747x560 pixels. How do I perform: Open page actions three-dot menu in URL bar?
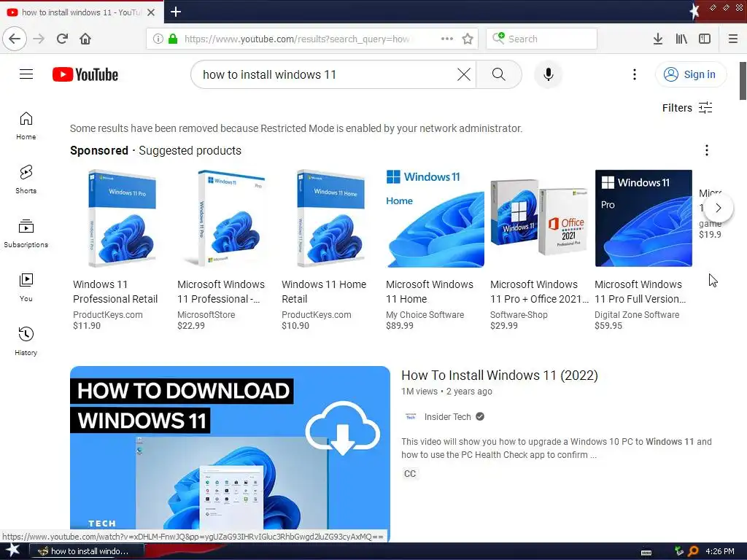[x=447, y=39]
